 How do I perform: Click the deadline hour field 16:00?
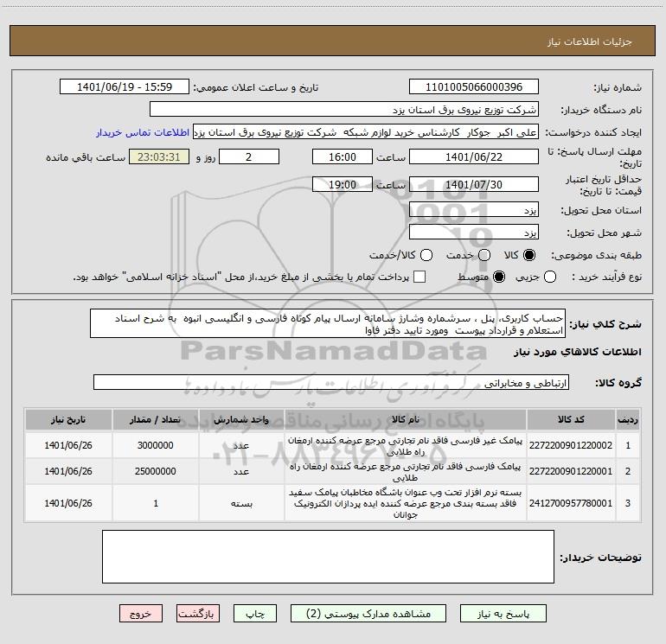click(x=343, y=156)
